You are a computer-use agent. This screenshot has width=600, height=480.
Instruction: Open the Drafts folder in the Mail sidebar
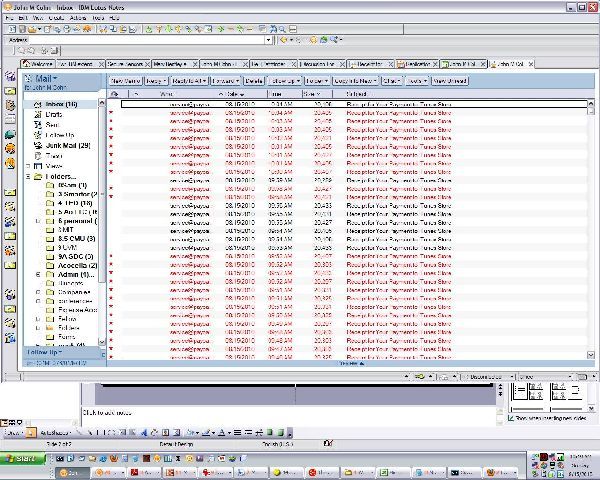pyautogui.click(x=54, y=114)
